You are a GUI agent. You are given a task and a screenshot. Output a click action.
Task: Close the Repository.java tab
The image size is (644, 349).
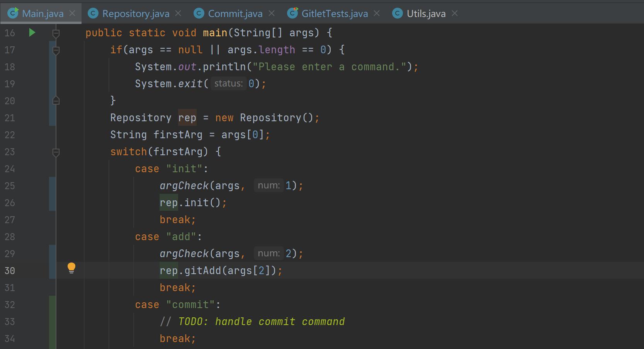[x=178, y=14]
